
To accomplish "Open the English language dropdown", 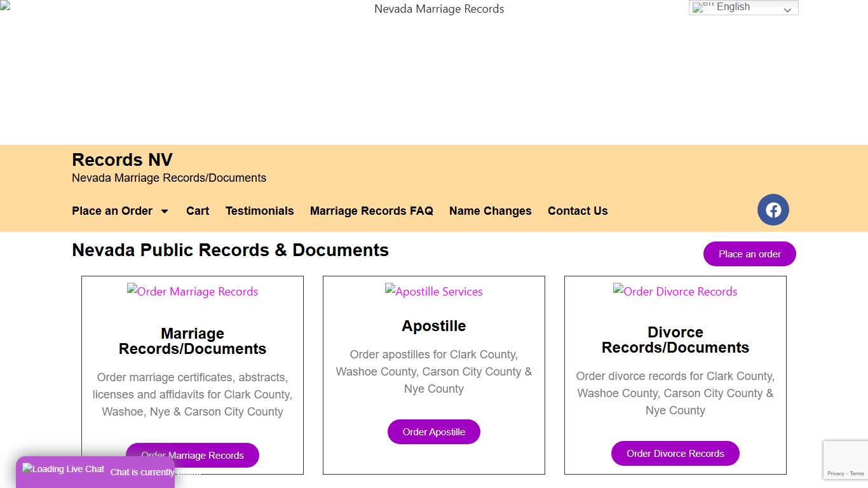I will [x=743, y=7].
